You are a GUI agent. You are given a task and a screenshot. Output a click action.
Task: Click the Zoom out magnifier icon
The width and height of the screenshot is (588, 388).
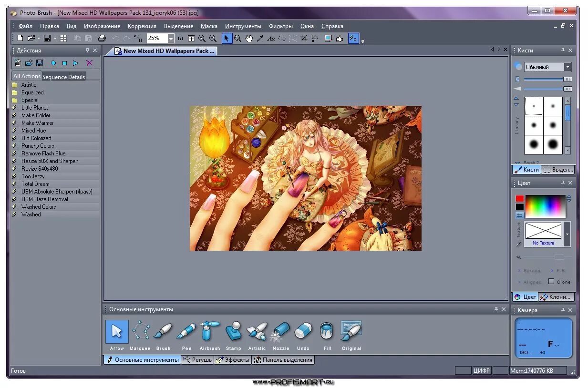point(213,38)
